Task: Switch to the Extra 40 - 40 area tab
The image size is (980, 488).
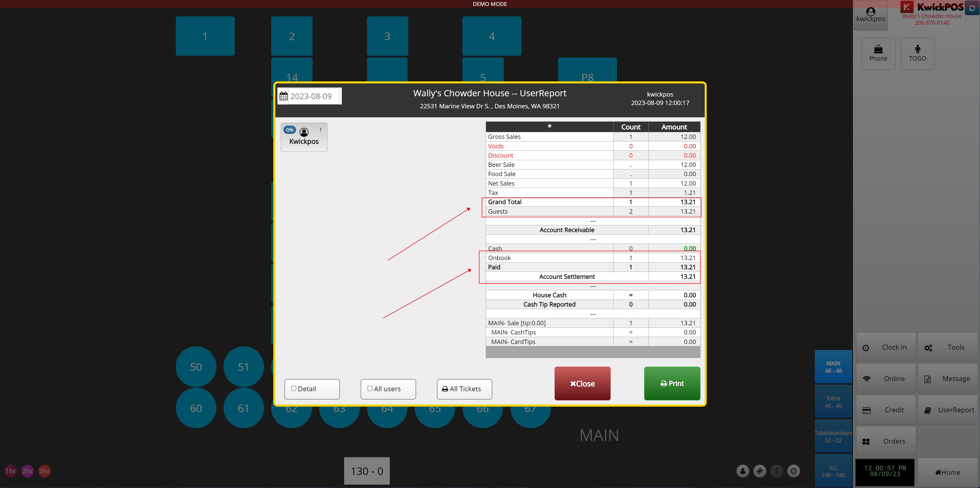Action: [833, 401]
